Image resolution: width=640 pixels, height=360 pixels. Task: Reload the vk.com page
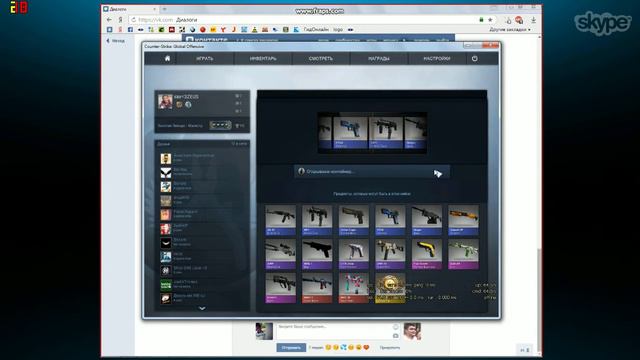coord(133,20)
